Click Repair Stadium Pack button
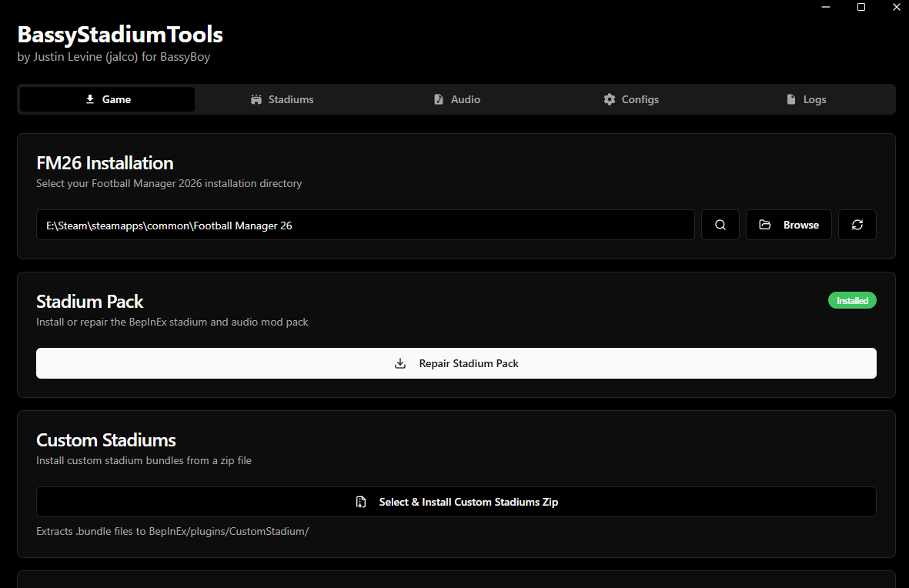Screen dimensions: 909x588 click(456, 363)
